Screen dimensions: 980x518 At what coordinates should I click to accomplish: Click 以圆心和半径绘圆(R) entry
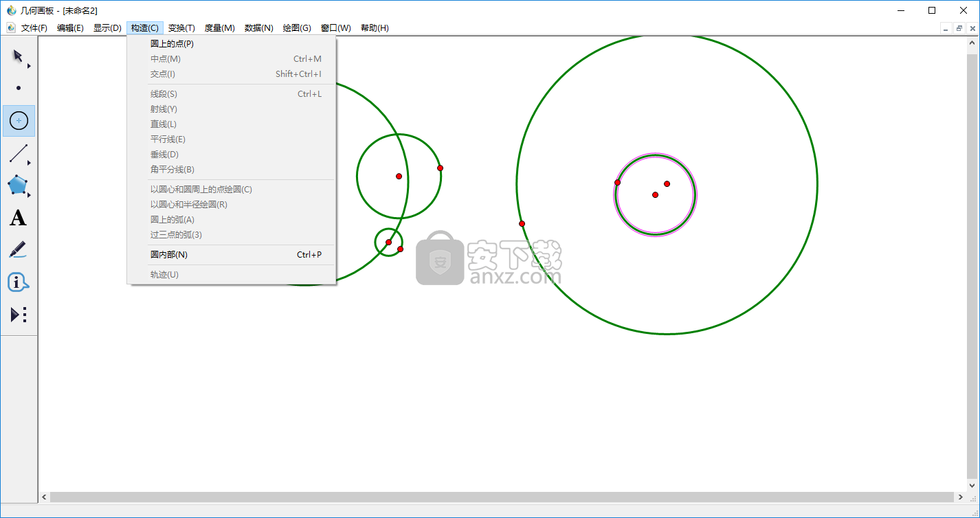tap(232, 205)
